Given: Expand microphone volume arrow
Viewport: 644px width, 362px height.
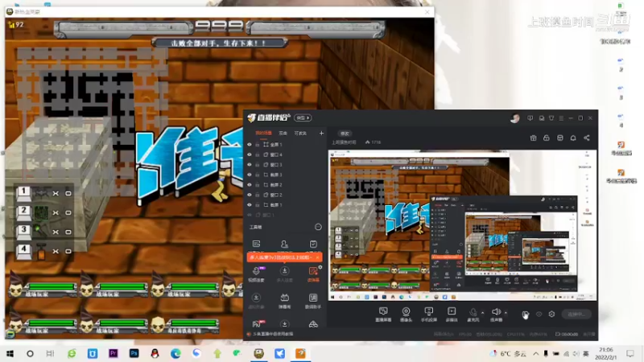Looking at the screenshot, I should pos(482,313).
